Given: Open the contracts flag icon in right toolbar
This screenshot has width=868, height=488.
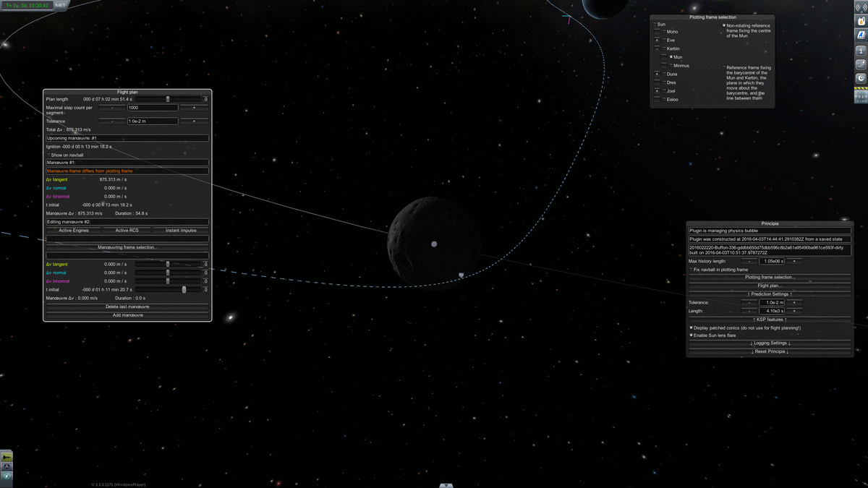Looking at the screenshot, I should pyautogui.click(x=861, y=35).
